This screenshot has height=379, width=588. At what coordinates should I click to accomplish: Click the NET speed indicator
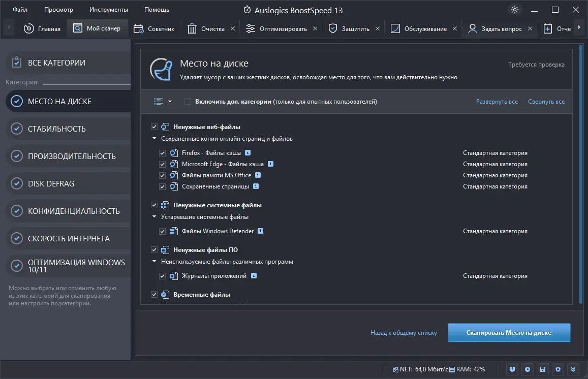420,369
